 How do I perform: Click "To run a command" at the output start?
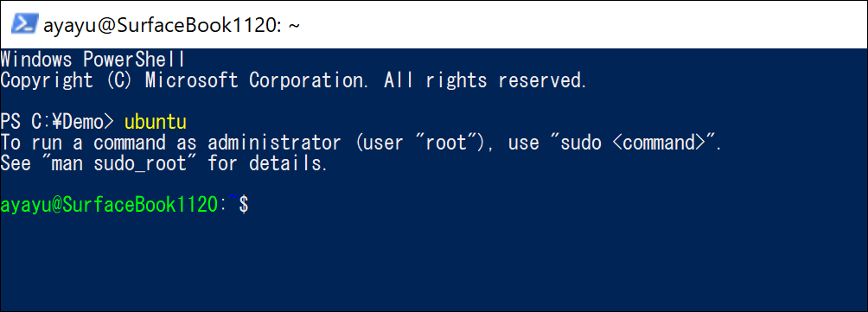[x=83, y=143]
